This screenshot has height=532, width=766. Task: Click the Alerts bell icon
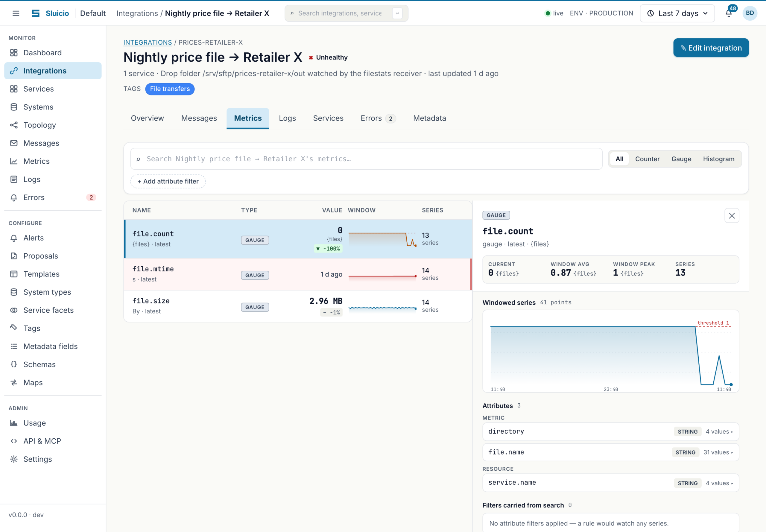tap(14, 238)
